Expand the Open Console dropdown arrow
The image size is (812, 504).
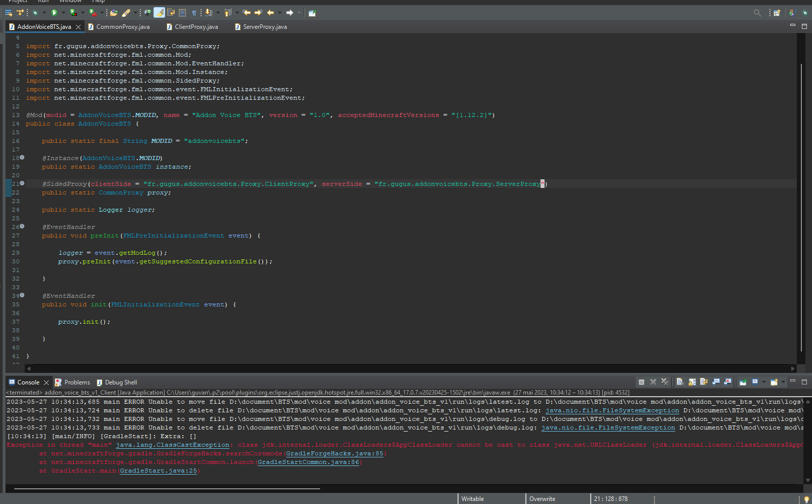(x=783, y=382)
